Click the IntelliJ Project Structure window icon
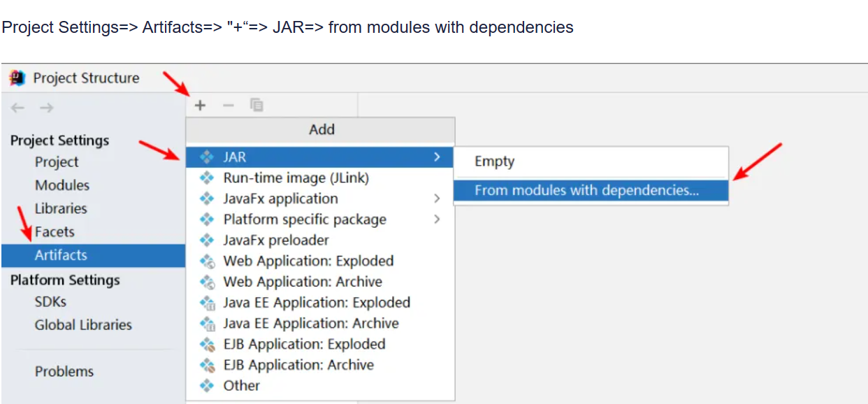 [x=17, y=78]
